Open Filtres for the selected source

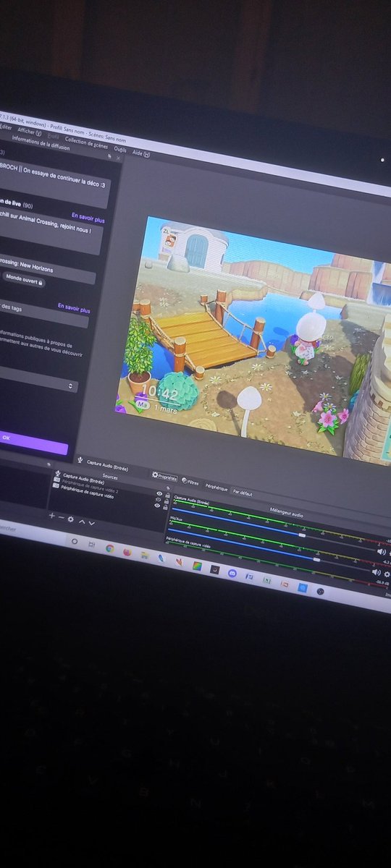tap(190, 481)
